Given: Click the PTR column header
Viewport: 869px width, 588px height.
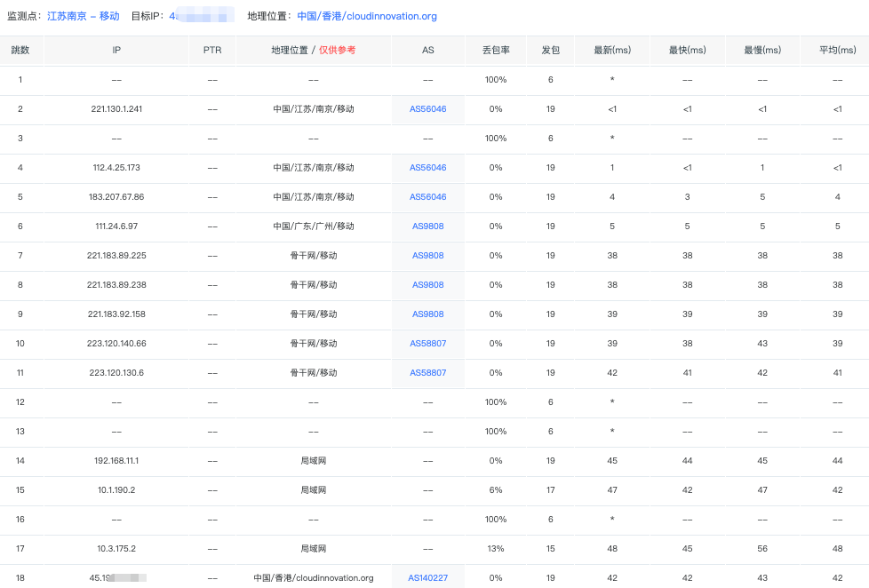Looking at the screenshot, I should click(x=212, y=51).
